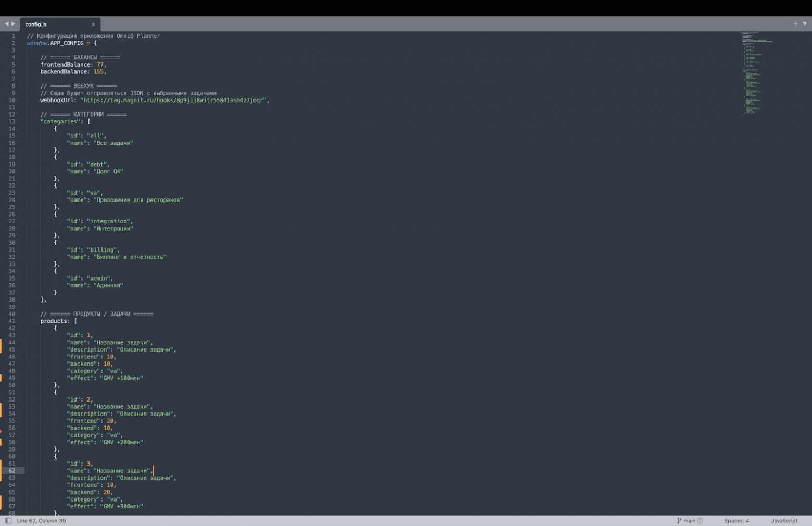The width and height of the screenshot is (812, 526).
Task: Open the Spaces: 4 indentation menu
Action: [x=737, y=521]
